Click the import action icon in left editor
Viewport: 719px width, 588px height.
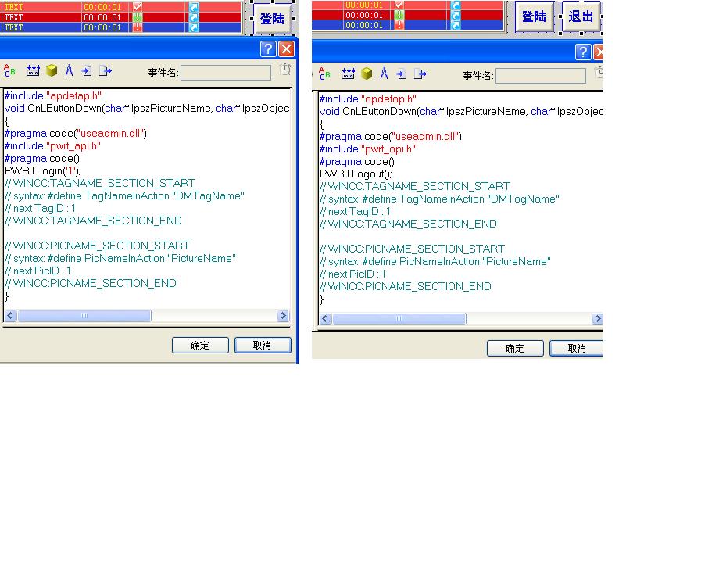[87, 70]
